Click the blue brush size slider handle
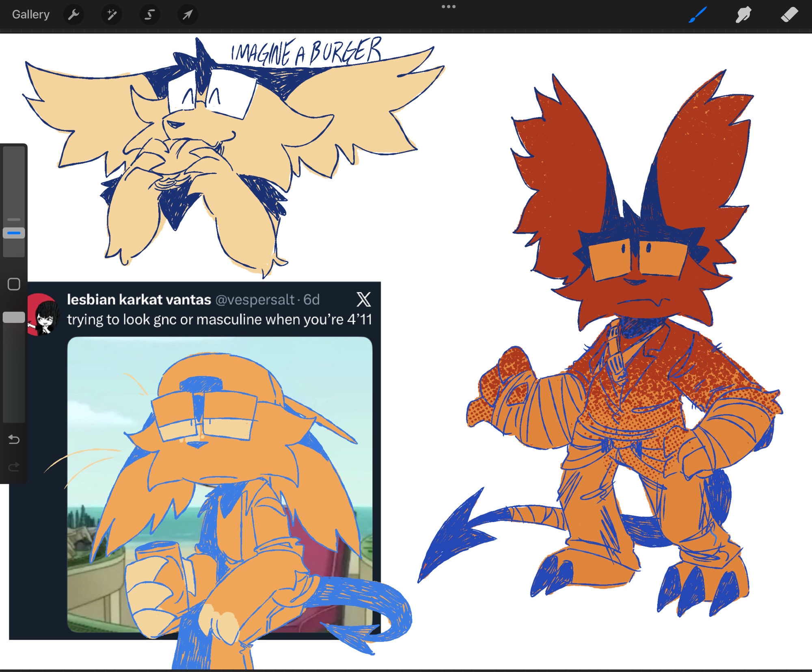Screen dimensions: 812x672 14,233
